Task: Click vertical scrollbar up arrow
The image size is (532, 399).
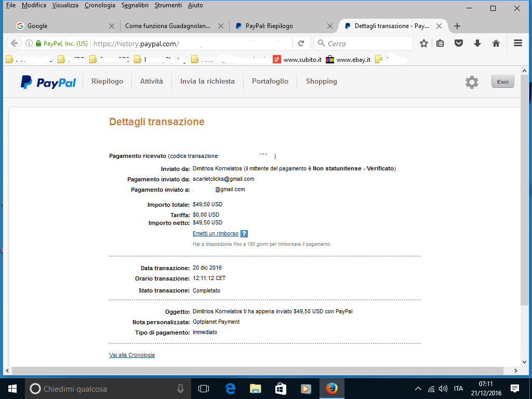Action: point(524,71)
